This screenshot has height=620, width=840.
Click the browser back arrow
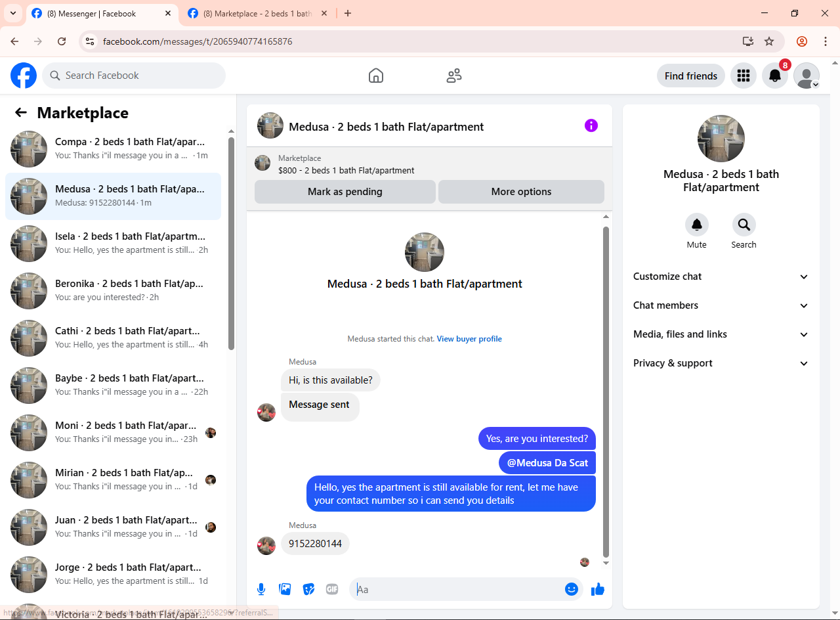[x=14, y=41]
